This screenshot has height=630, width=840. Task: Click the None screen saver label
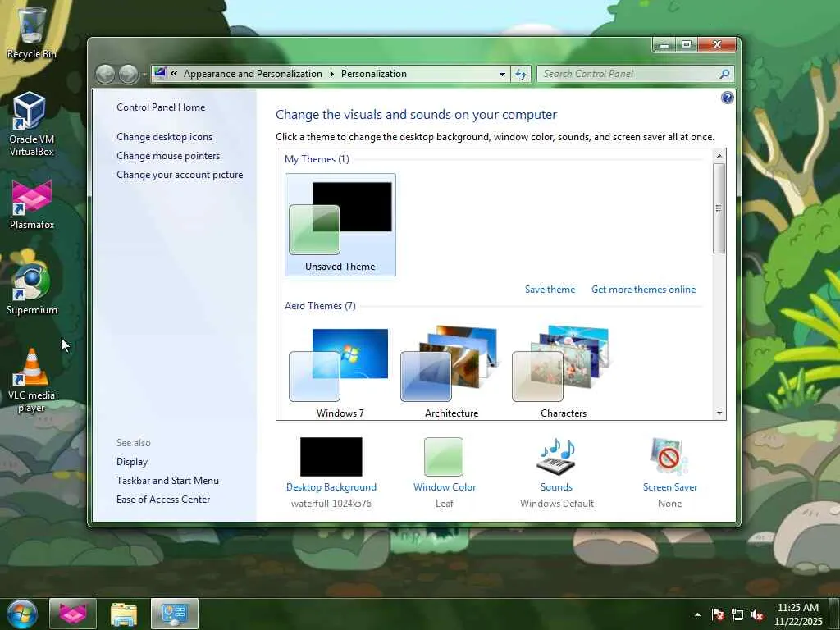(x=669, y=504)
